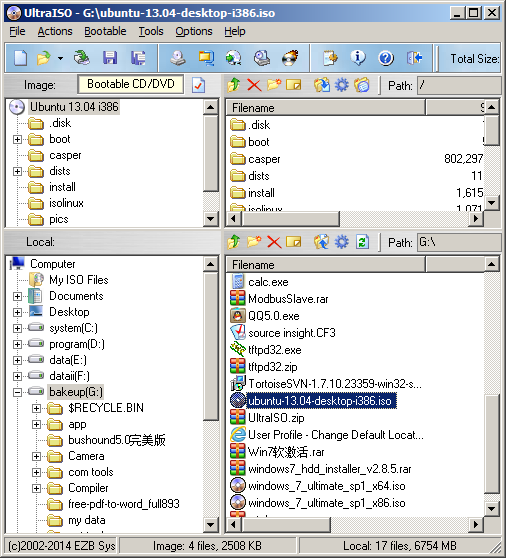Open the Tools menu
This screenshot has width=506, height=558.
[151, 31]
